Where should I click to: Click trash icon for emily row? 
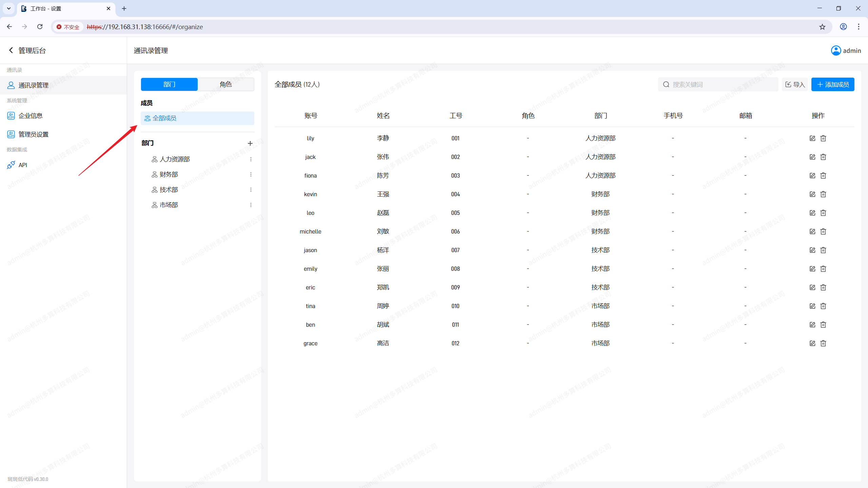click(x=823, y=269)
